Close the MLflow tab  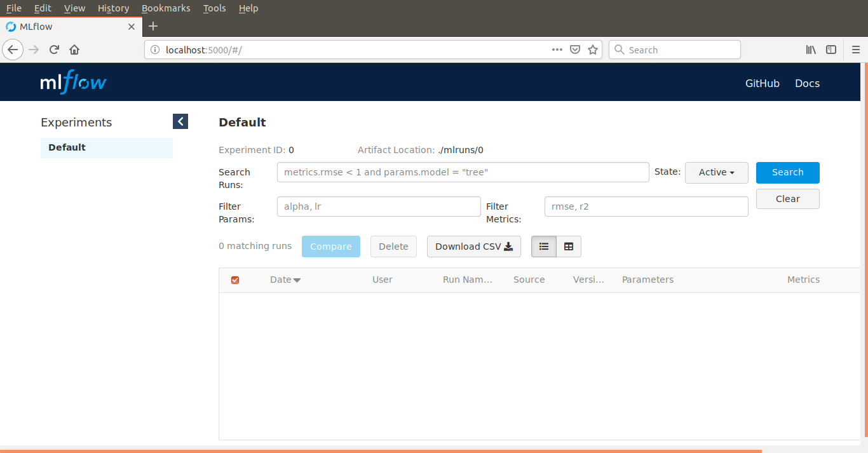pos(132,27)
